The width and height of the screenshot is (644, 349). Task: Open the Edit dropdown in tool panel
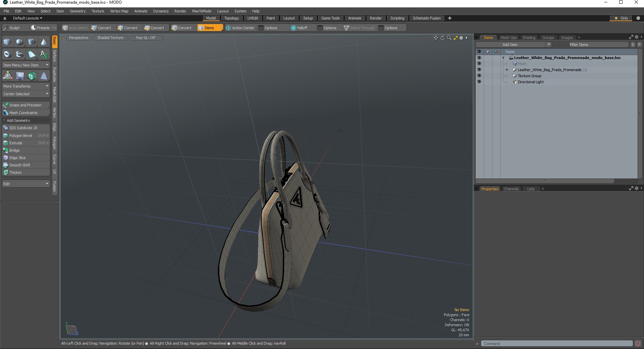click(26, 184)
